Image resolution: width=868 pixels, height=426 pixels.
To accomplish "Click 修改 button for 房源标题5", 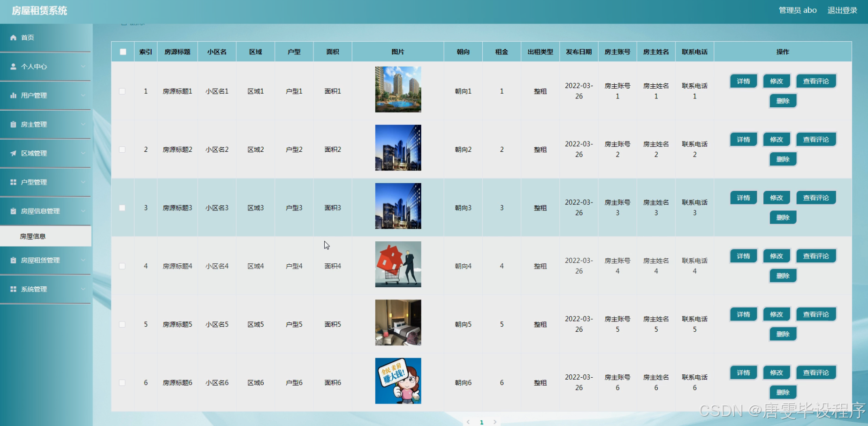I will pyautogui.click(x=777, y=314).
